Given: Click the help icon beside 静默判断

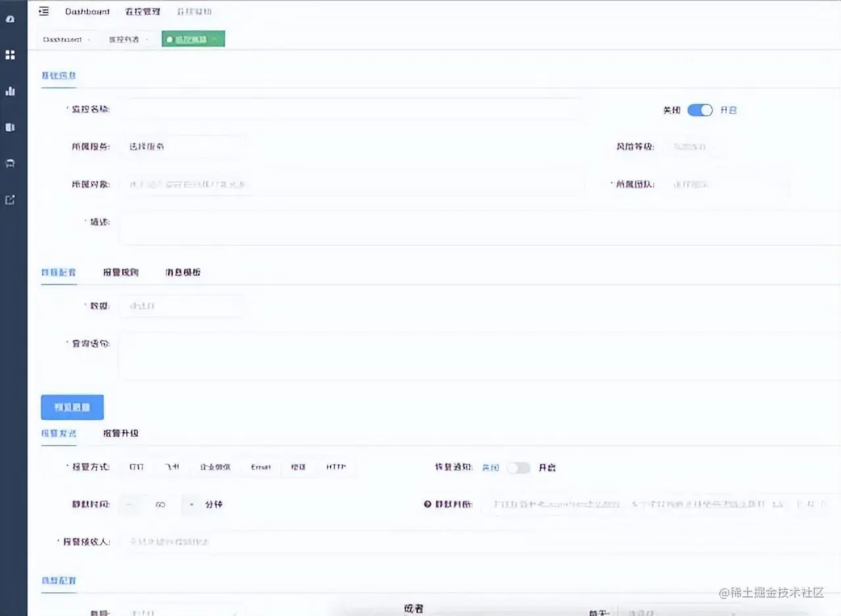Looking at the screenshot, I should [x=427, y=504].
